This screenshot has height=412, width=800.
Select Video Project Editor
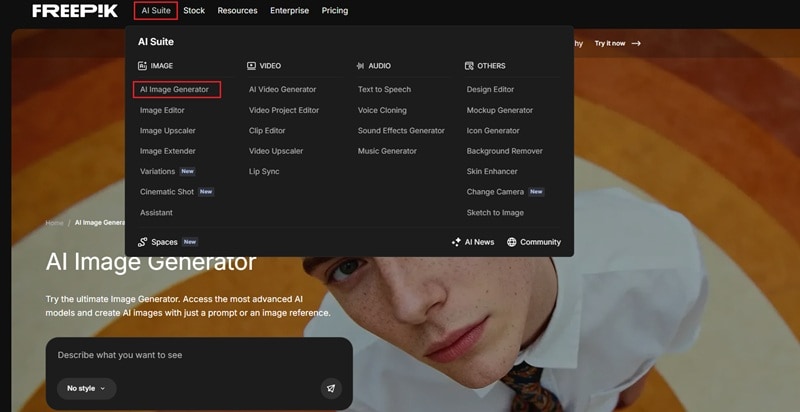point(284,110)
